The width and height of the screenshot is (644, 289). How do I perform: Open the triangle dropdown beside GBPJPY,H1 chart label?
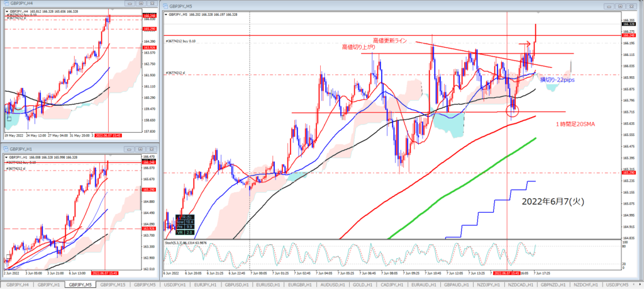[5, 157]
